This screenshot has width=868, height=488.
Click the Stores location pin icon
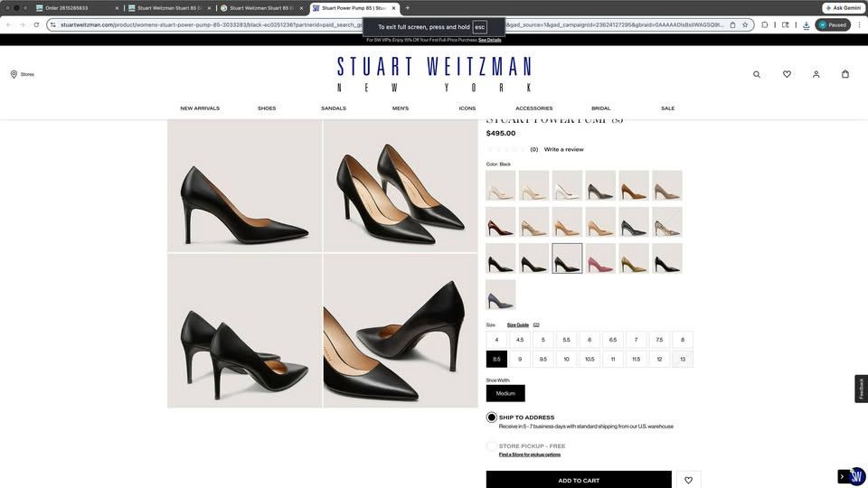[14, 74]
